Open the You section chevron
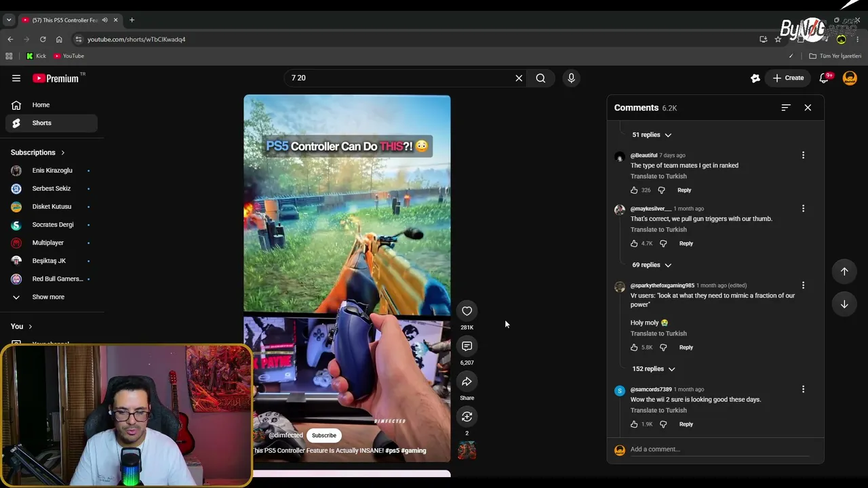This screenshot has width=868, height=488. tap(30, 327)
